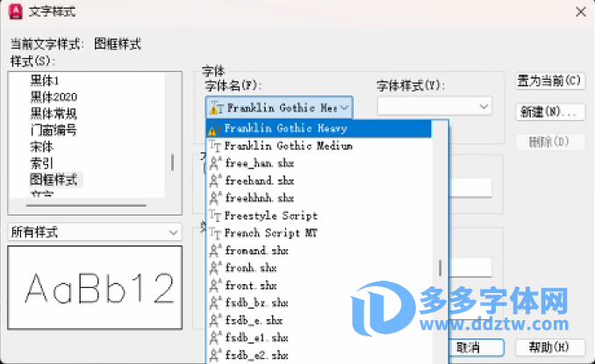Click the warning icon beside Franklin Gothic Heavy
This screenshot has width=595, height=364.
point(213,128)
